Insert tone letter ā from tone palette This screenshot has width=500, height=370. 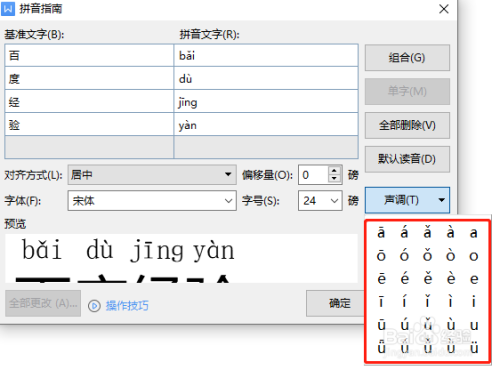coord(381,232)
